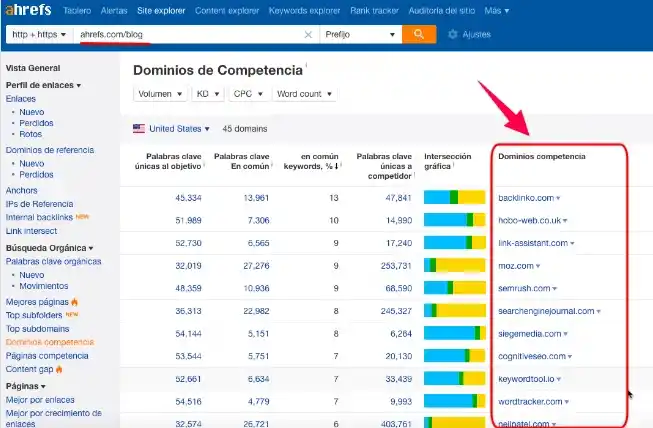The width and height of the screenshot is (653, 428).
Task: Click the intersection graph bar for backlinko.com
Action: [x=455, y=197]
